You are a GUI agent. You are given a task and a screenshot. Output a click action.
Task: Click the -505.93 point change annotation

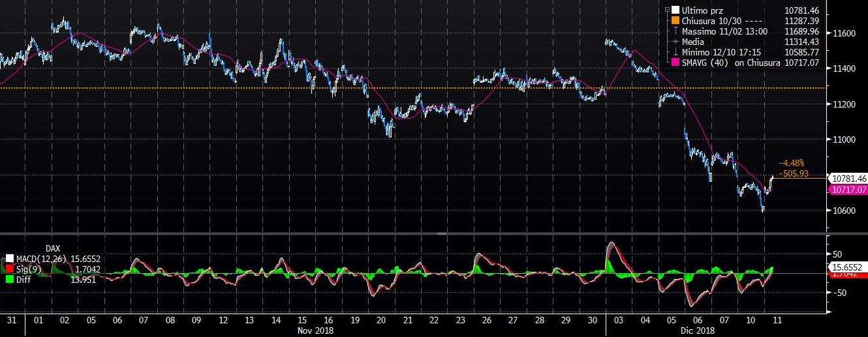pyautogui.click(x=794, y=173)
